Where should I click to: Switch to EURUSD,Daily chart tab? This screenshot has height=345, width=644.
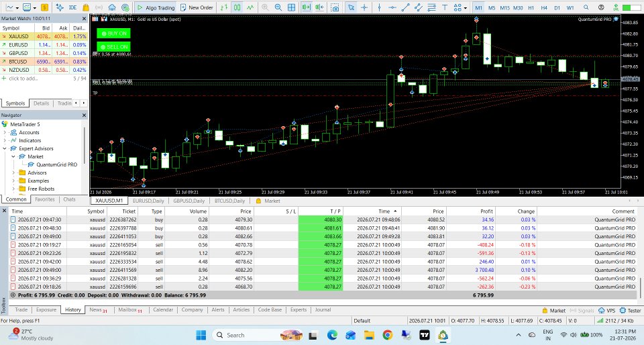coord(148,201)
